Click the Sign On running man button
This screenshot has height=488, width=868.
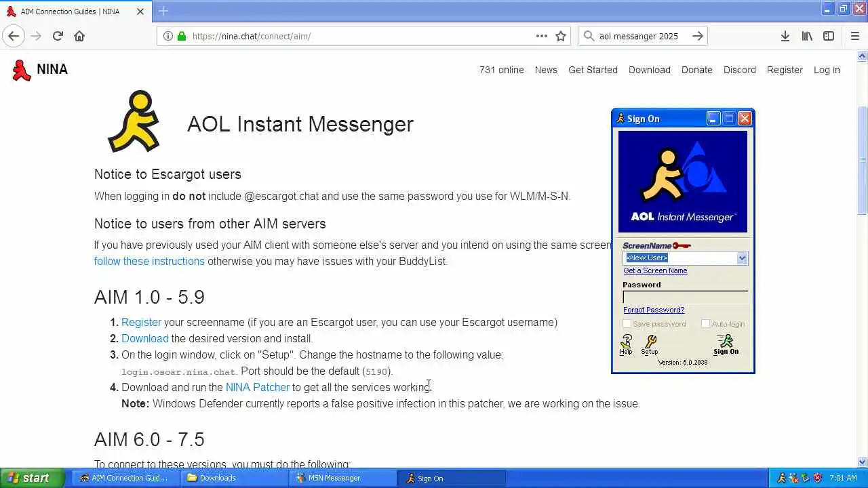click(x=726, y=344)
